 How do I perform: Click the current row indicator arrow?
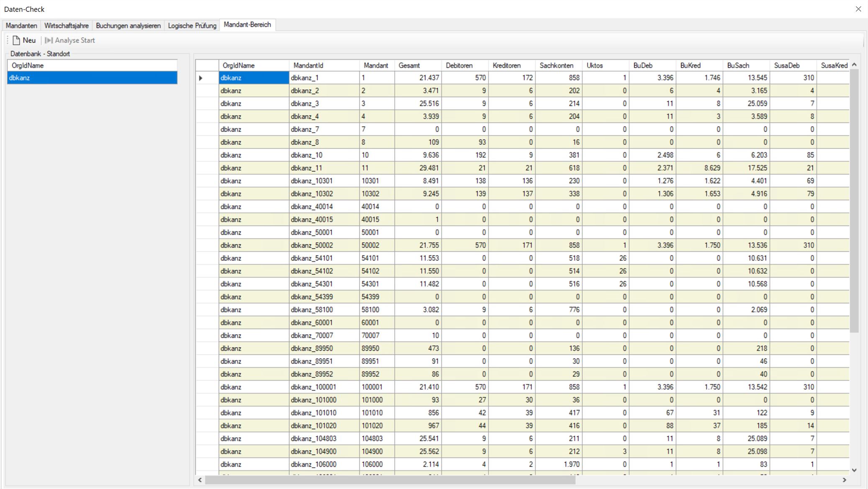201,78
